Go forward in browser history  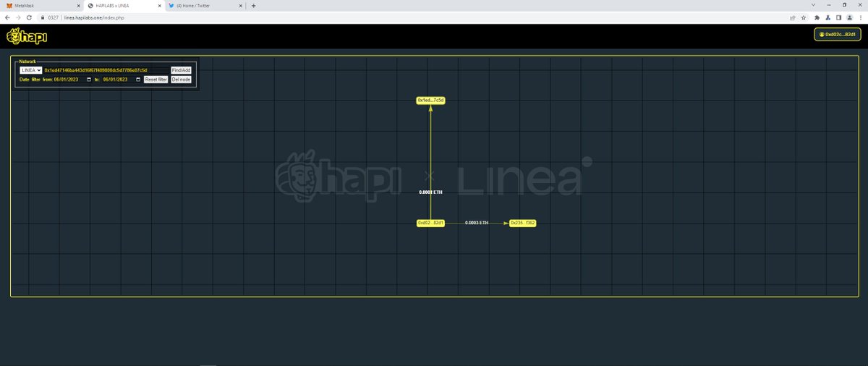click(18, 17)
